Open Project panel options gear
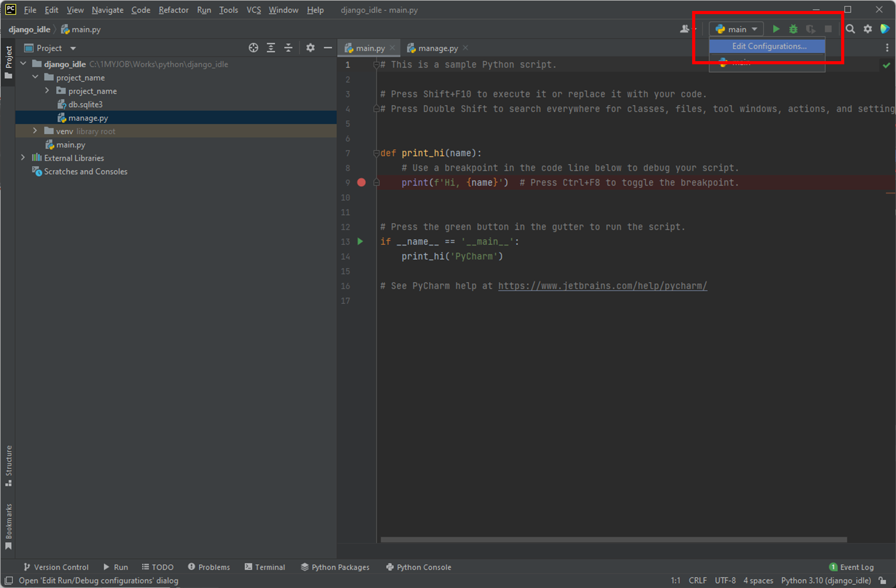This screenshot has width=896, height=588. [311, 48]
